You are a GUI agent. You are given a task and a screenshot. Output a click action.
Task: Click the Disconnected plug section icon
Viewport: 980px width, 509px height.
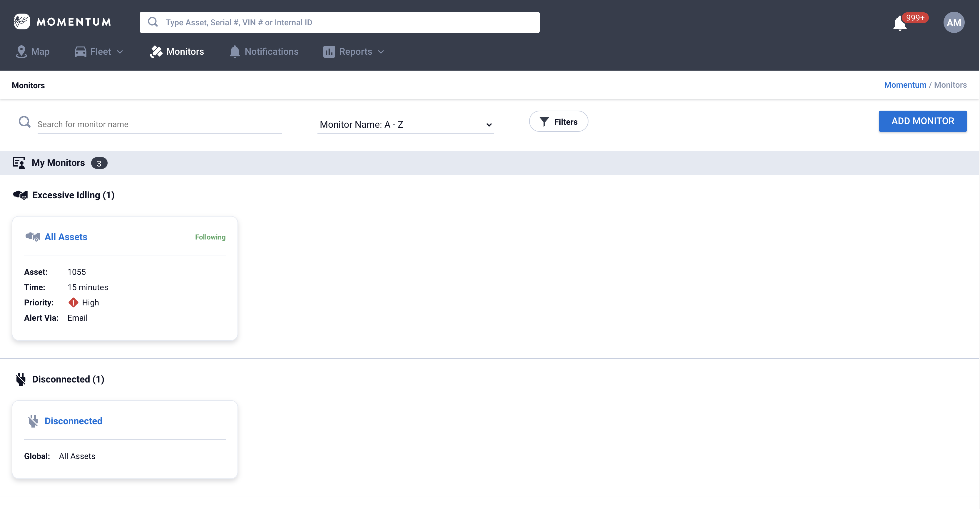click(x=21, y=379)
